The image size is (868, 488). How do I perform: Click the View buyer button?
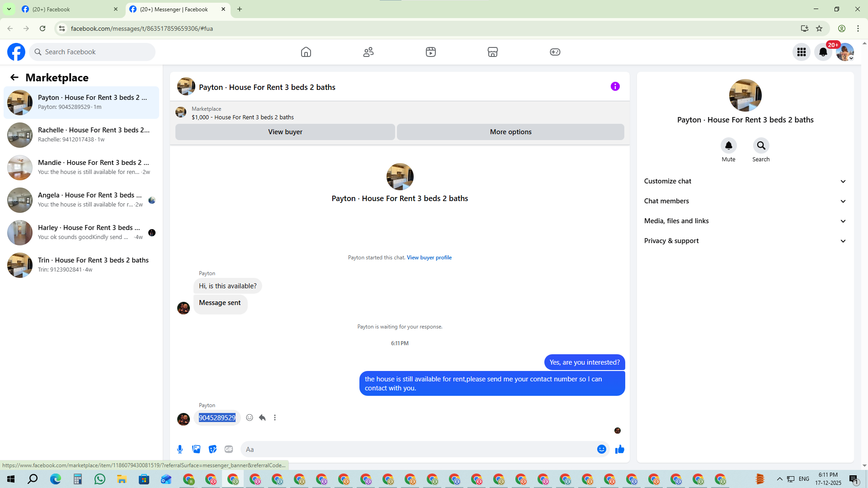click(285, 132)
